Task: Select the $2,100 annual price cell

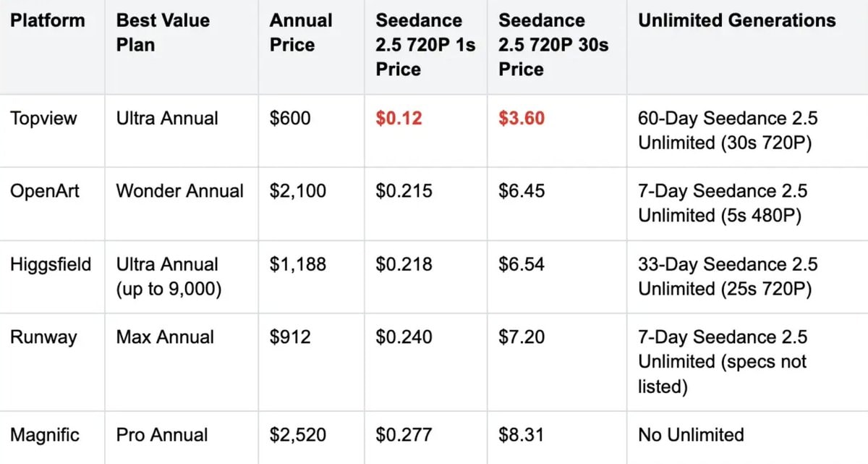Action: [298, 191]
